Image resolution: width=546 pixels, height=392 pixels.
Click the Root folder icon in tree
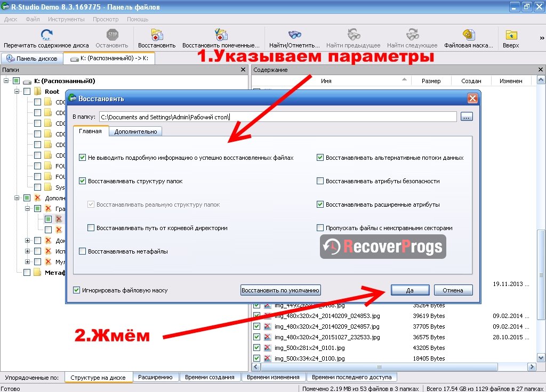tap(38, 92)
